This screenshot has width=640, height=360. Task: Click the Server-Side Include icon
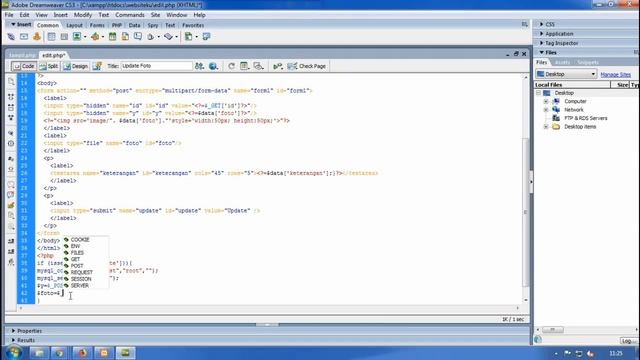point(125,37)
